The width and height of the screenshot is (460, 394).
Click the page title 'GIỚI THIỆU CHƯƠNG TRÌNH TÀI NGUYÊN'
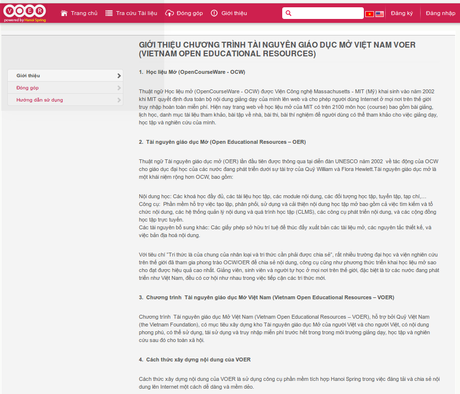tap(277, 49)
